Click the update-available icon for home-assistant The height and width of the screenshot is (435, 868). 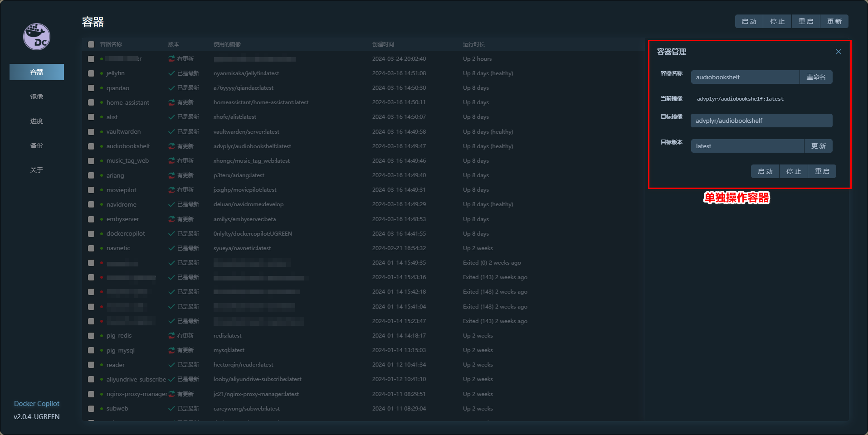171,102
